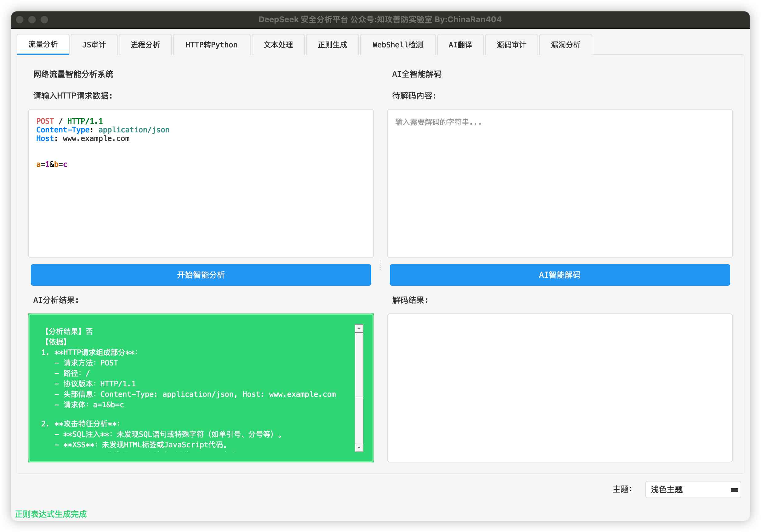761x532 pixels.
Task: Open the AI翻译 tab
Action: coord(460,45)
